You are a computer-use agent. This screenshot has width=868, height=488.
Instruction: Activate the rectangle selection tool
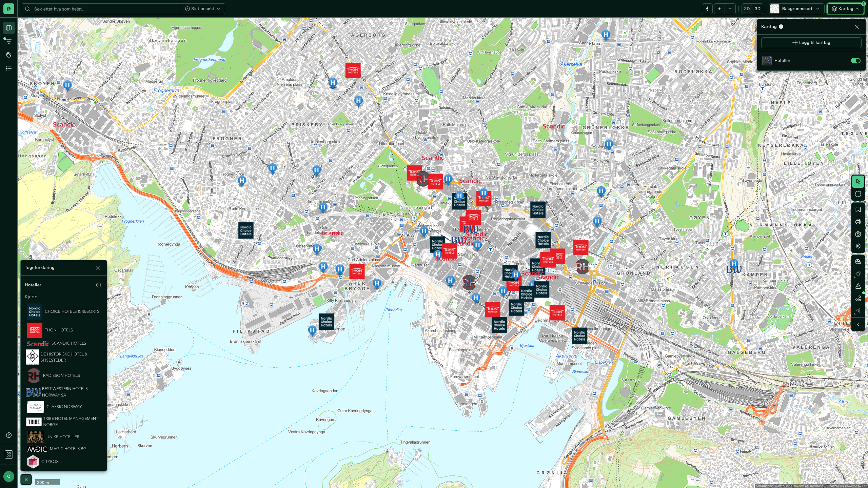858,194
